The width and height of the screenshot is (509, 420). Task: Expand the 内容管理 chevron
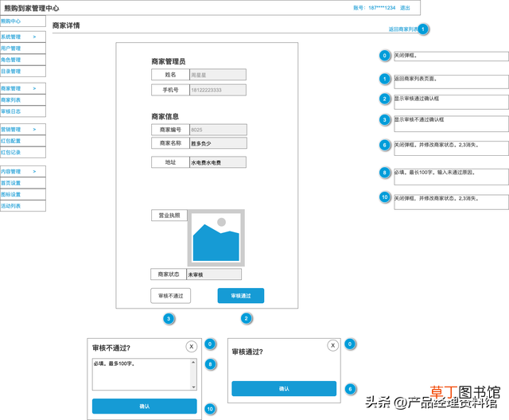[34, 171]
